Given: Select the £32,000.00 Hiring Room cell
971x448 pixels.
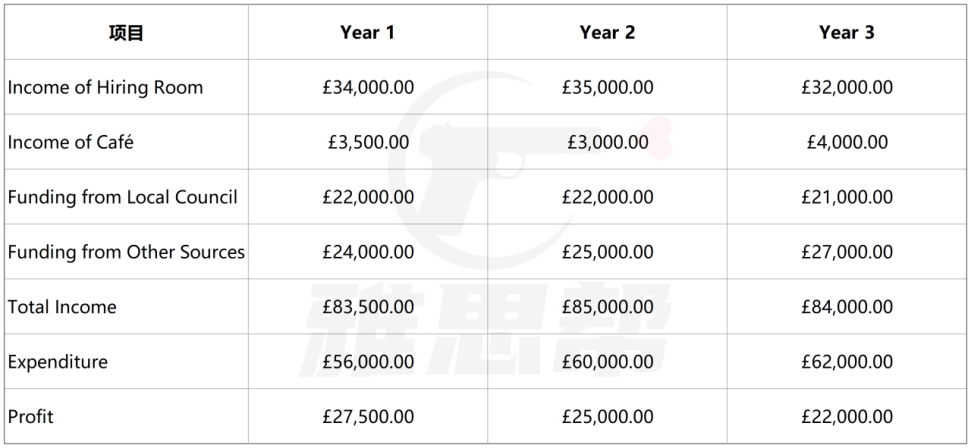Looking at the screenshot, I should (x=847, y=87).
